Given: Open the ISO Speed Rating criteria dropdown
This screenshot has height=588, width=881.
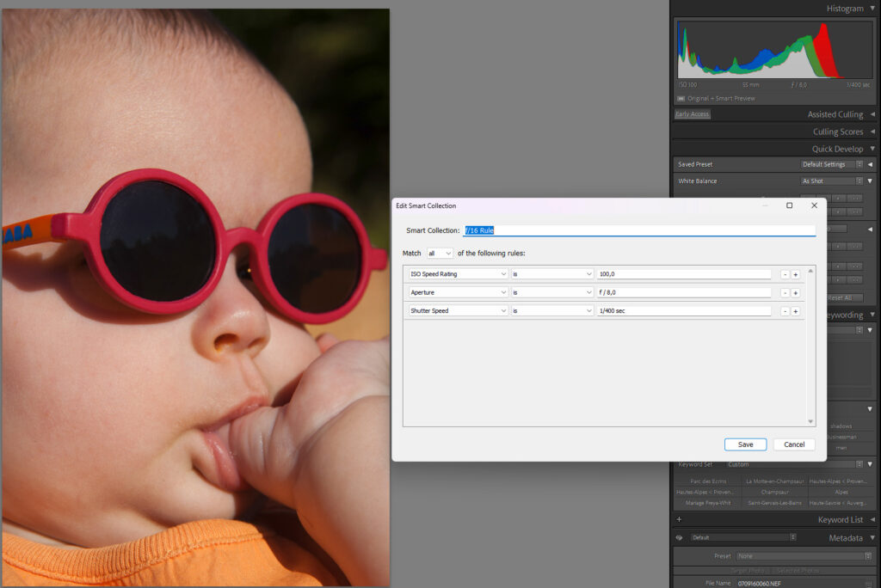Looking at the screenshot, I should click(x=458, y=274).
